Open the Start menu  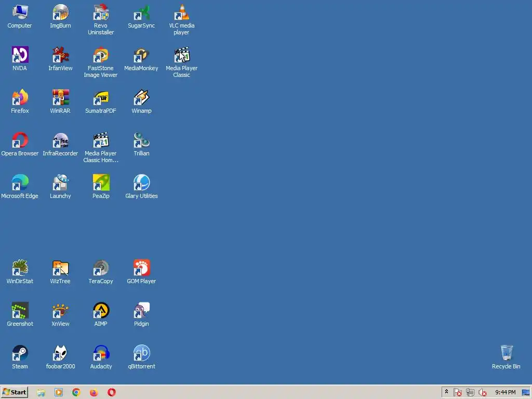[14, 392]
